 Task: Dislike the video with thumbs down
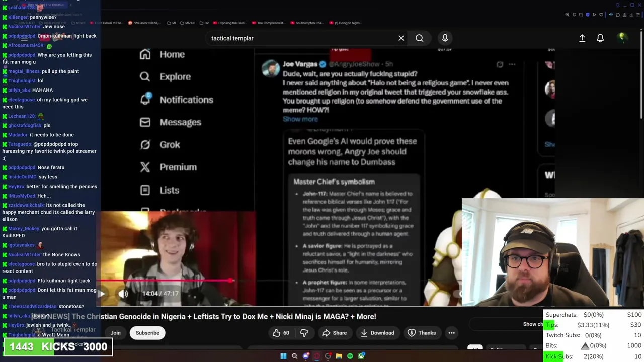pos(304,333)
